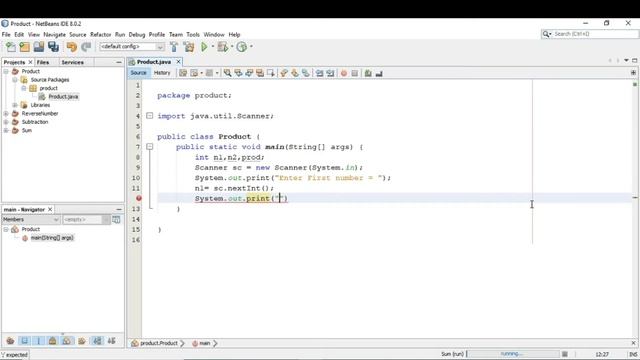The width and height of the screenshot is (640, 360).
Task: Click Navigator Show Inherited Members icon
Action: coord(10,341)
